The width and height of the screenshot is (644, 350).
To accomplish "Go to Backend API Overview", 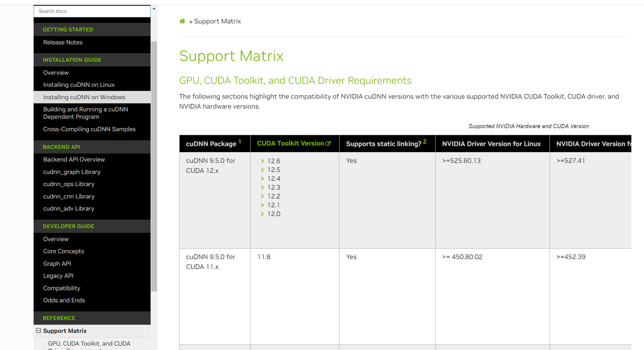I will click(74, 159).
